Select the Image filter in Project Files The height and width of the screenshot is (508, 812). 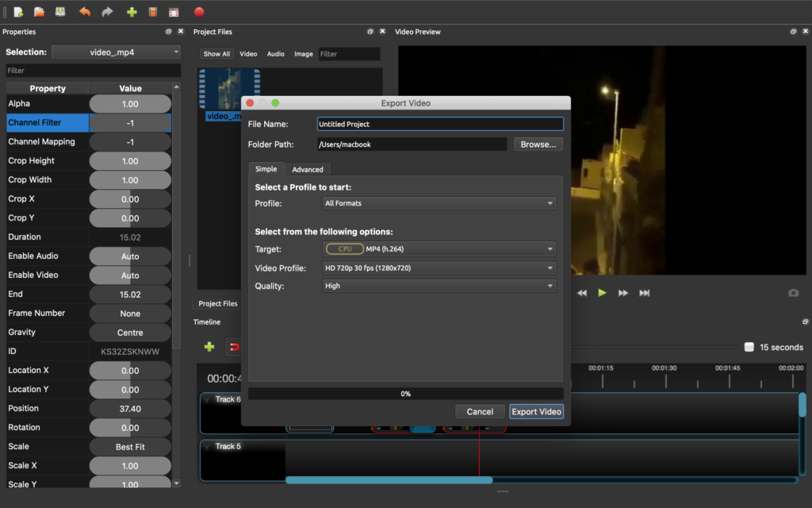tap(304, 54)
